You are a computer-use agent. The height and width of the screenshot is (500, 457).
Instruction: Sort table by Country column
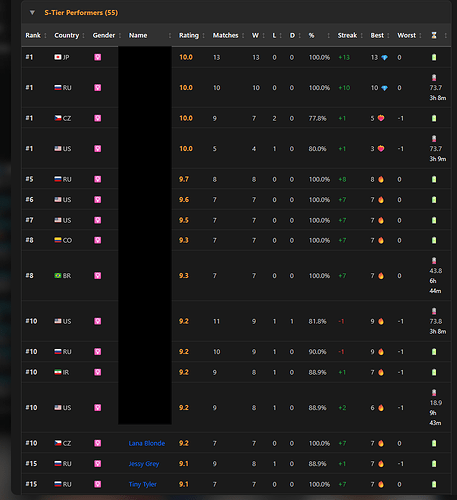[x=67, y=35]
